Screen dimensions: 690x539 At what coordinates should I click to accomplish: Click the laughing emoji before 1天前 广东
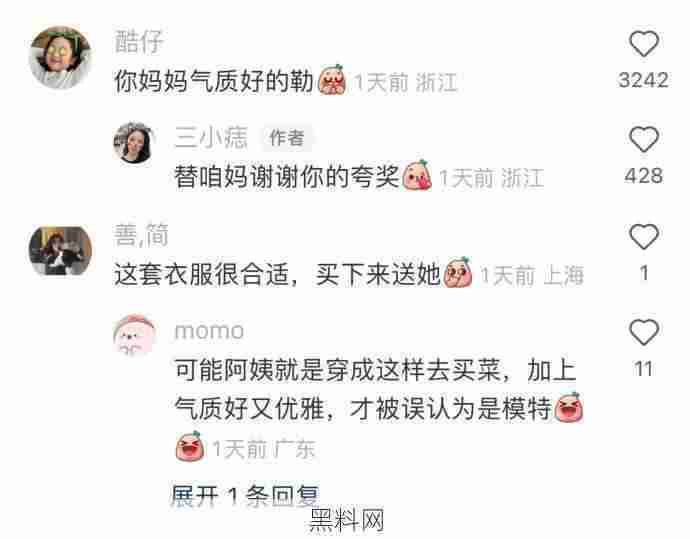pyautogui.click(x=190, y=446)
